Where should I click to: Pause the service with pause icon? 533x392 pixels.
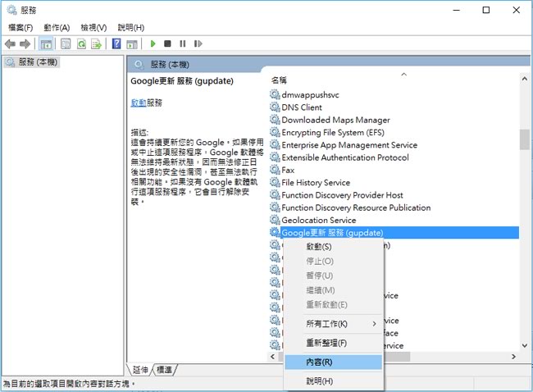click(x=183, y=43)
